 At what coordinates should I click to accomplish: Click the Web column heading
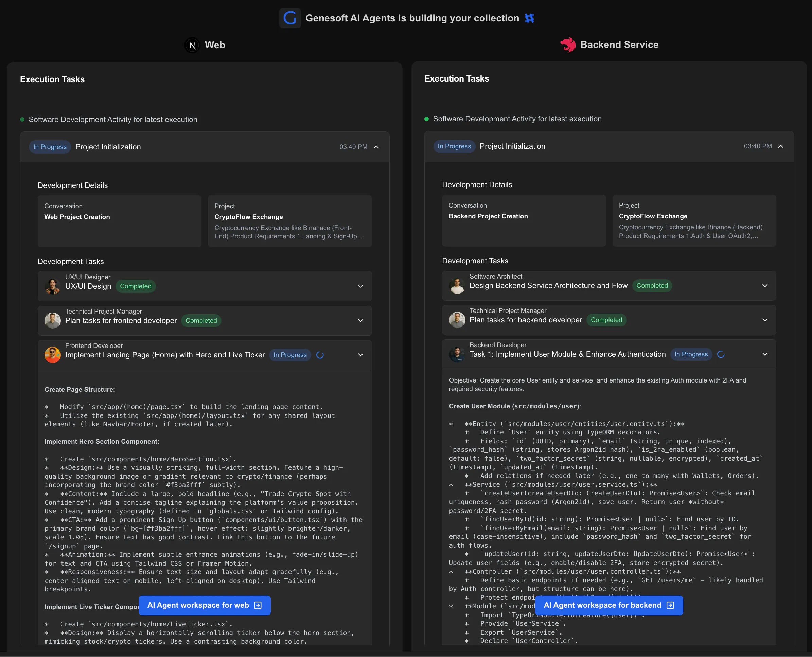coord(215,45)
